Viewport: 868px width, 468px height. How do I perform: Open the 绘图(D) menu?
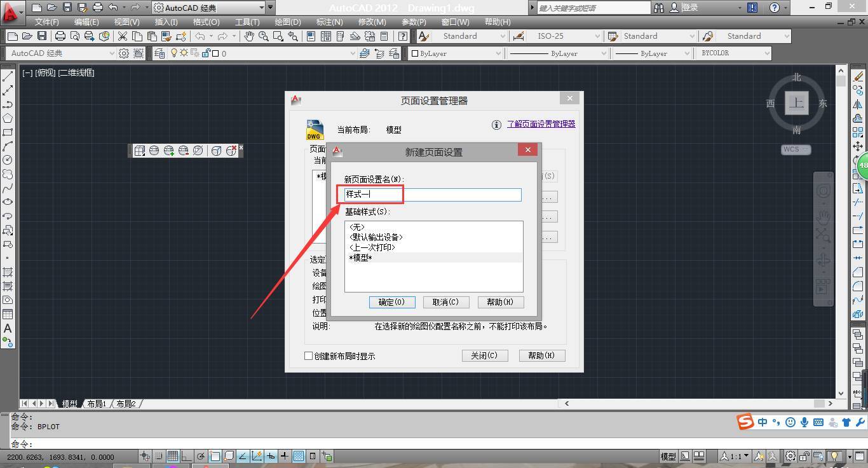tap(287, 22)
